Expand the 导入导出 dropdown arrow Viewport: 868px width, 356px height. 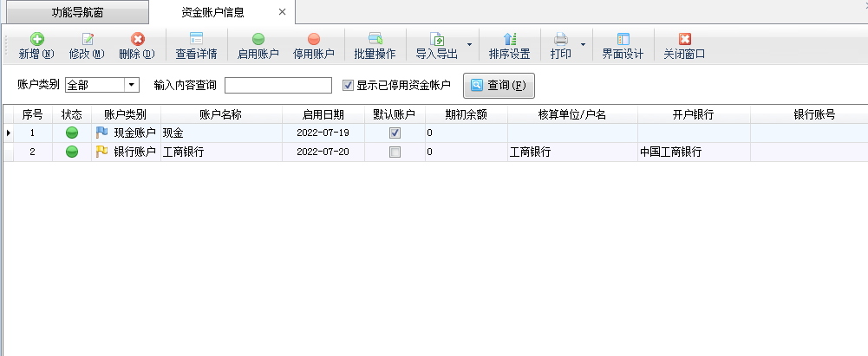point(470,44)
